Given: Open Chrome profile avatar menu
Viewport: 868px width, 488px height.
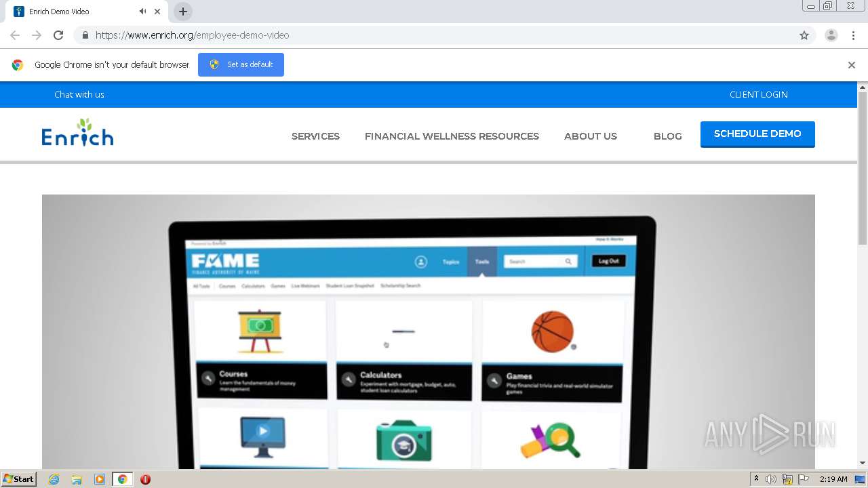Looking at the screenshot, I should click(831, 35).
